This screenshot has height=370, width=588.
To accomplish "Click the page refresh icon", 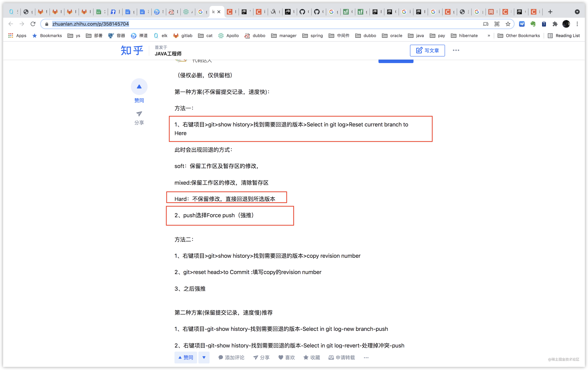I will tap(33, 24).
